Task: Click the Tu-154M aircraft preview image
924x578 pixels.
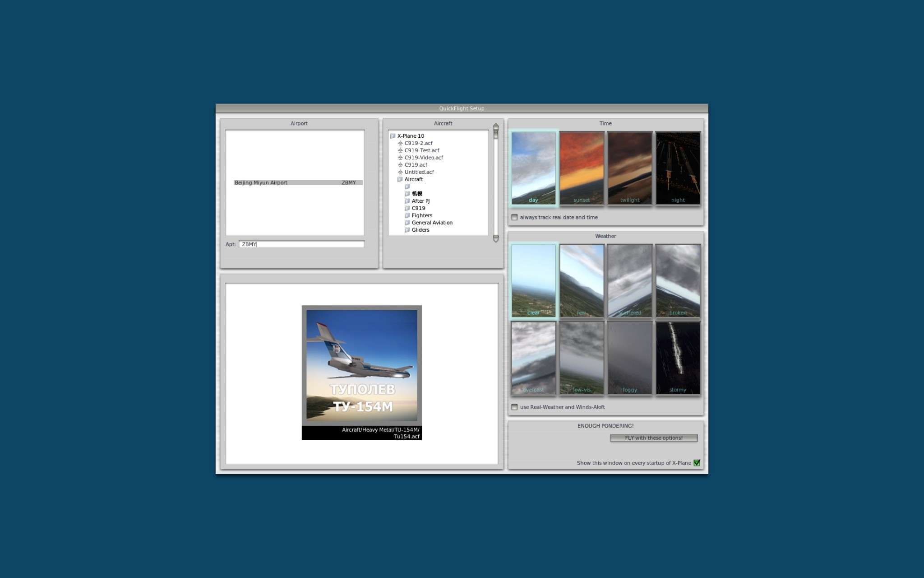Action: 362,365
